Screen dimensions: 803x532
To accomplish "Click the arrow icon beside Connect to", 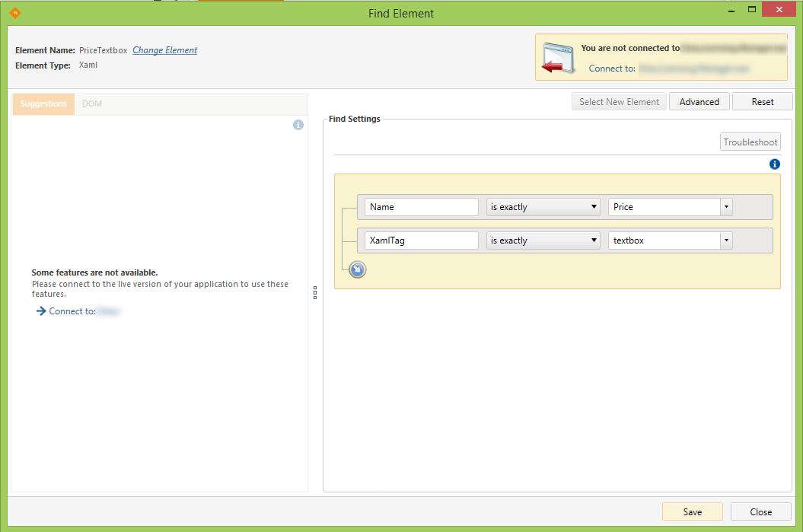I will click(x=41, y=311).
